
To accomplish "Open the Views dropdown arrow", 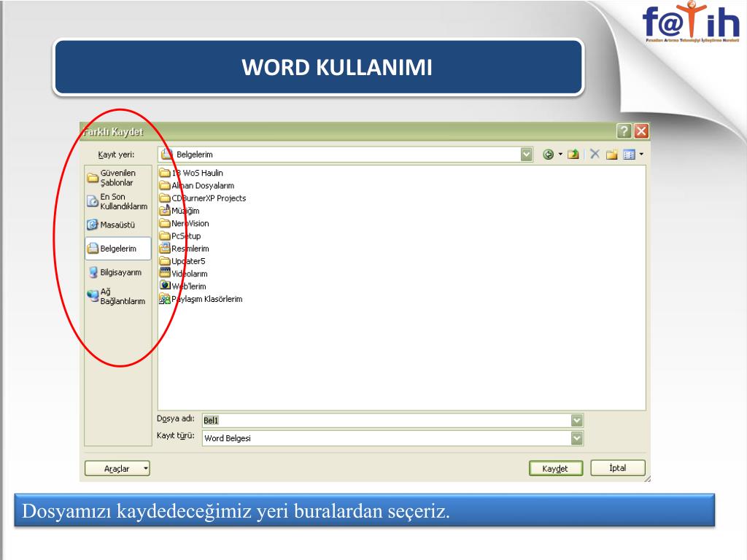I will (x=641, y=155).
